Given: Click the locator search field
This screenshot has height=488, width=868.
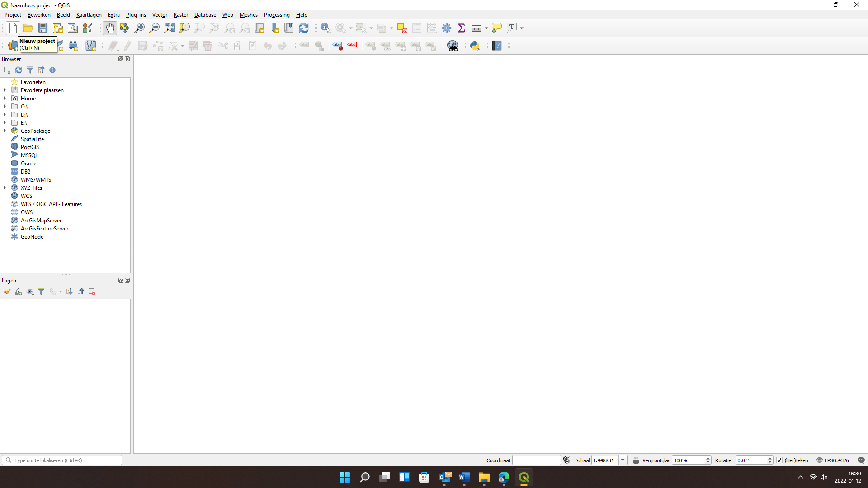Looking at the screenshot, I should pyautogui.click(x=62, y=460).
